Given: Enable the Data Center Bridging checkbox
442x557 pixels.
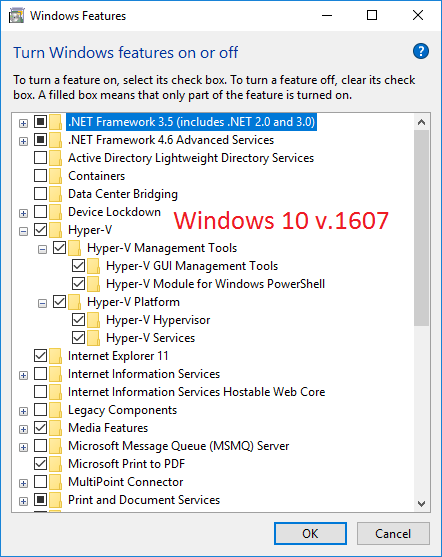Looking at the screenshot, I should pyautogui.click(x=41, y=194).
